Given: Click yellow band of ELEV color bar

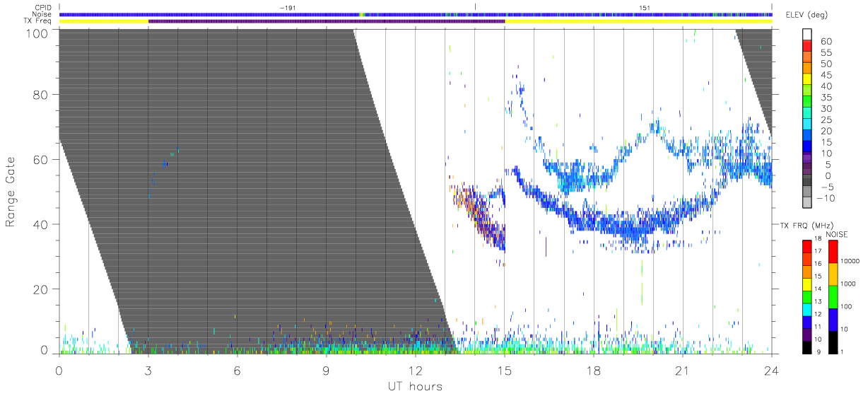Looking at the screenshot, I should 808,81.
